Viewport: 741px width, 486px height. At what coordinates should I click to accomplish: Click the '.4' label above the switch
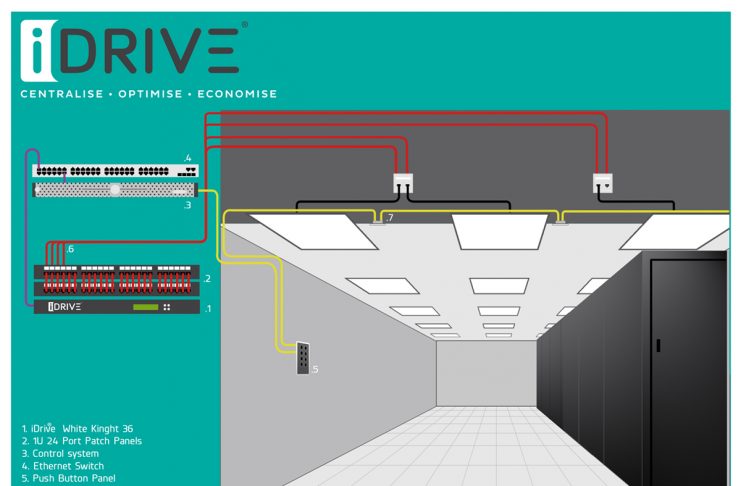[188, 157]
